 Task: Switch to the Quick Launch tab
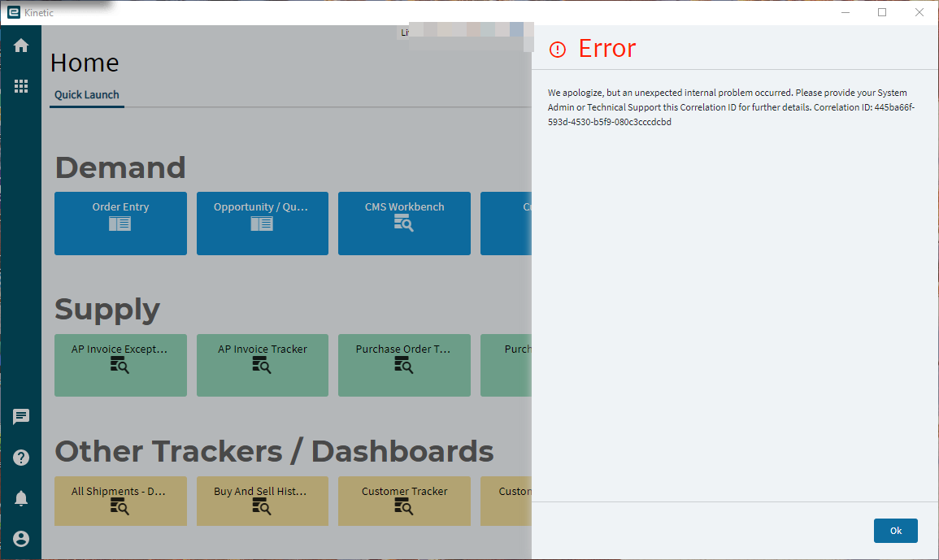(x=87, y=94)
